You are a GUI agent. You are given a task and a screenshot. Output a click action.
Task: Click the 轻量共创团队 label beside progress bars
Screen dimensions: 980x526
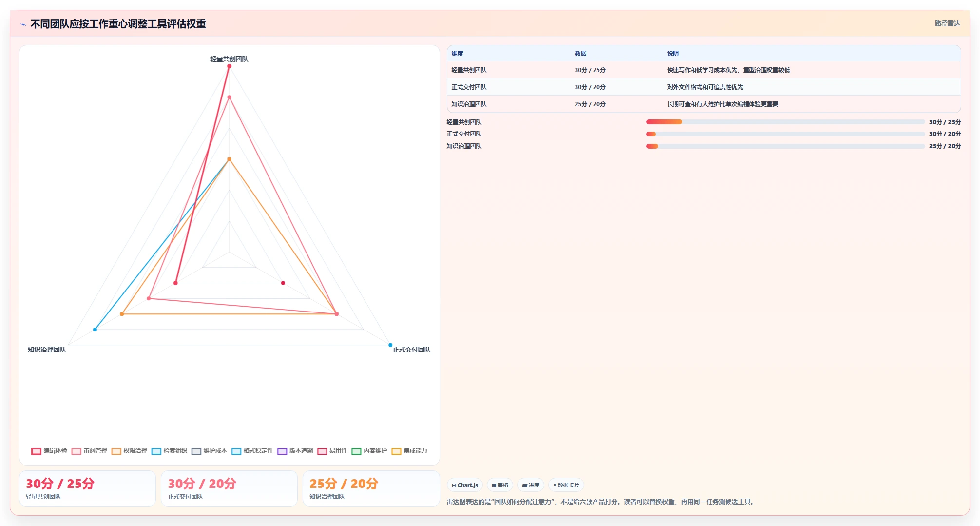(x=464, y=122)
